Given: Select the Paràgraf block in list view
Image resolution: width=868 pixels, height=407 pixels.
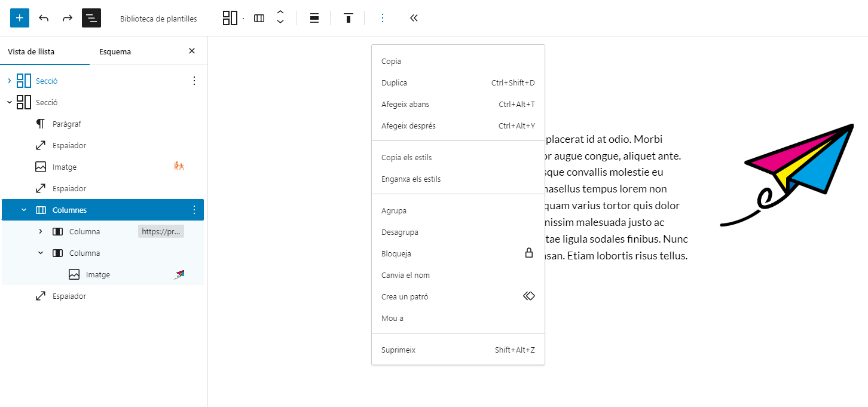Looking at the screenshot, I should pyautogui.click(x=66, y=124).
